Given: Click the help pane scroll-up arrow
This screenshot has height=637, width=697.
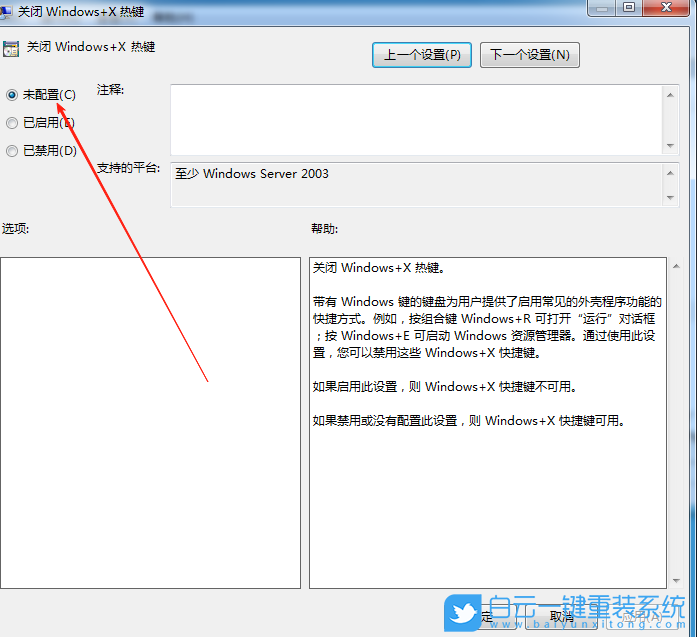Looking at the screenshot, I should (676, 266).
